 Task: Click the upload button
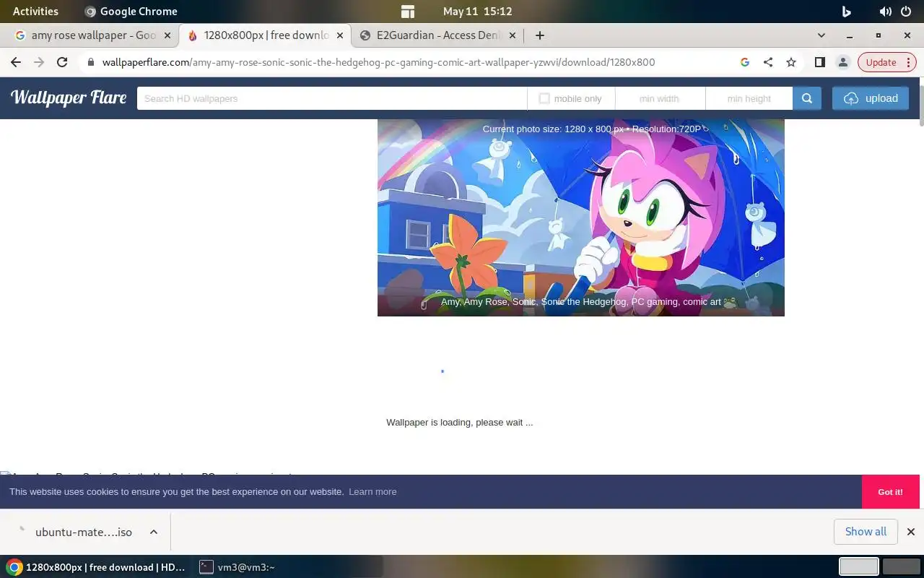(871, 98)
